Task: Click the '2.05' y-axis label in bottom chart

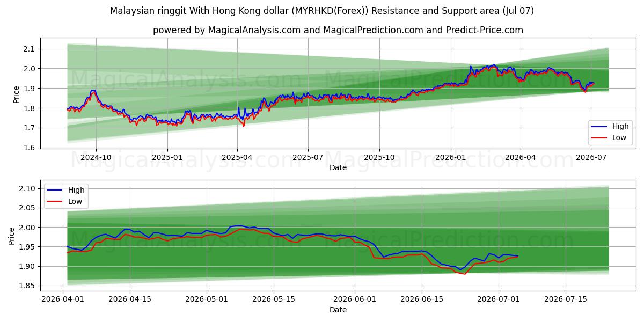Action: coord(27,208)
